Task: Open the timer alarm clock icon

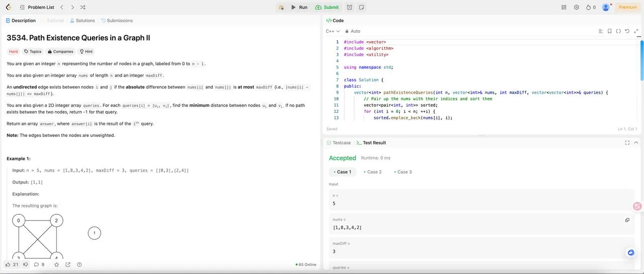Action: (349, 7)
